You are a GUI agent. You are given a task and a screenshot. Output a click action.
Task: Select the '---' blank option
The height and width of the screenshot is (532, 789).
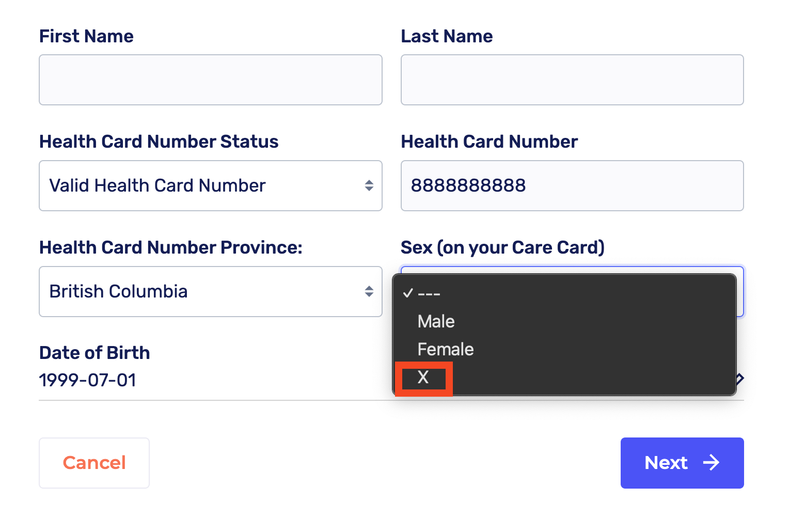point(429,293)
